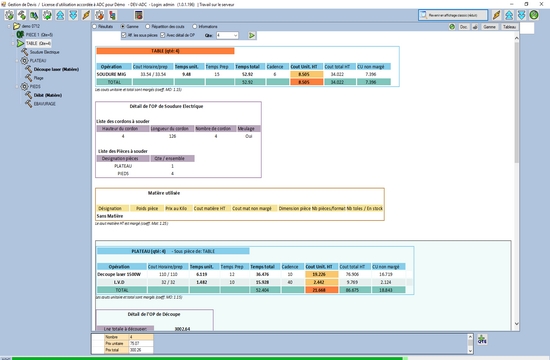Screen dimensions: 550x360
Task: Click the SOUDURE MIG operation row label
Action: pos(111,74)
